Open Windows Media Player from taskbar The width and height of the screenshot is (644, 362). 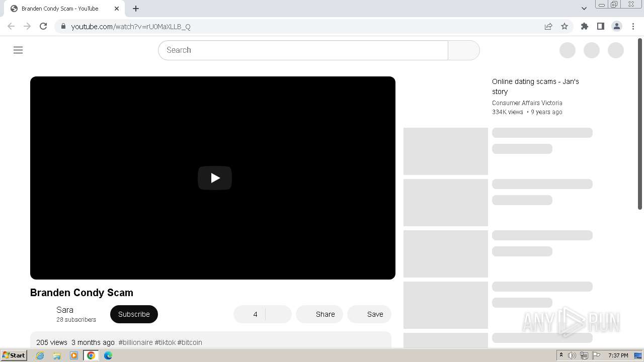[x=74, y=355]
